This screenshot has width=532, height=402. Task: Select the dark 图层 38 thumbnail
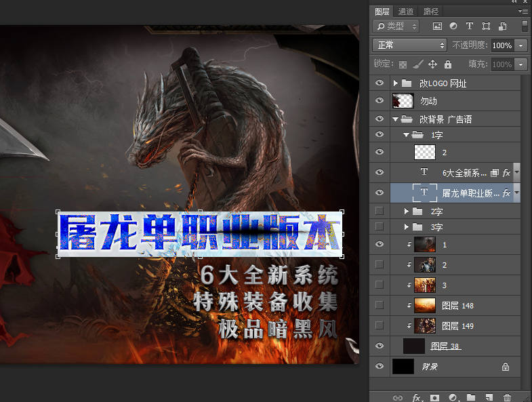pos(414,346)
